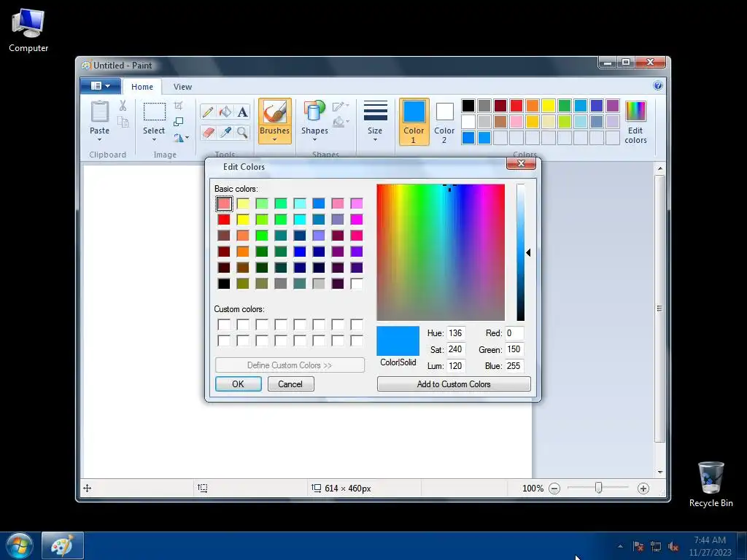Switch to the Home ribbon tab
Viewport: 747px width, 560px height.
click(x=142, y=87)
